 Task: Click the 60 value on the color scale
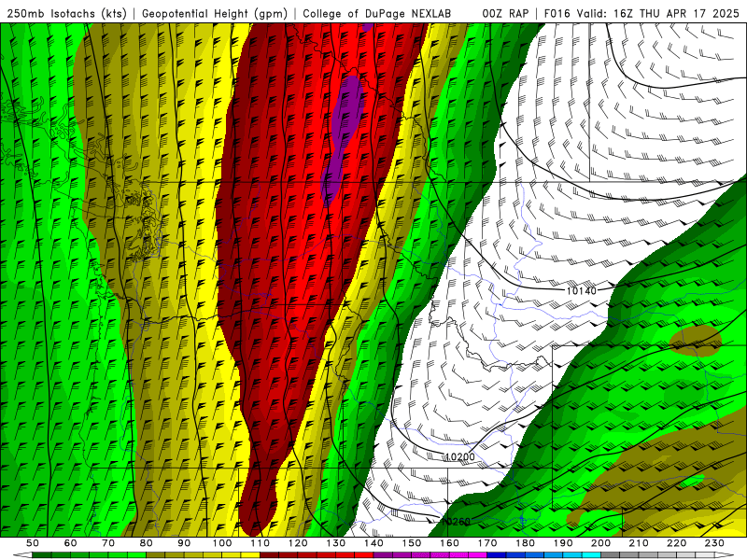tap(70, 543)
